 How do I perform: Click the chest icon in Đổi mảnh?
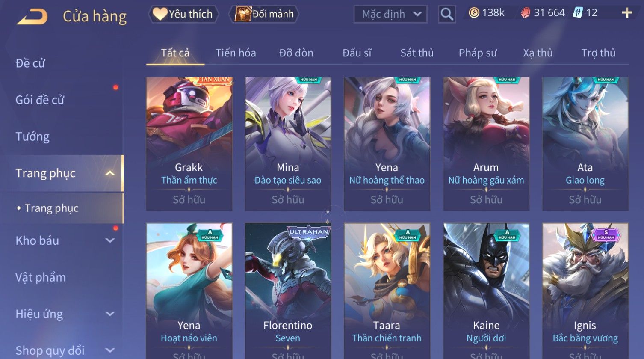tap(242, 14)
